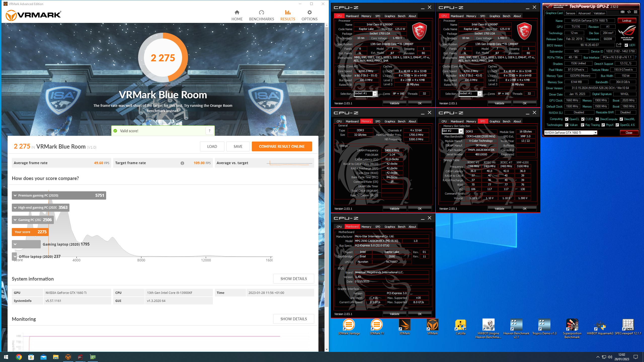The image size is (644, 362).
Task: Click the target frame rate info icon
Action: (x=182, y=163)
